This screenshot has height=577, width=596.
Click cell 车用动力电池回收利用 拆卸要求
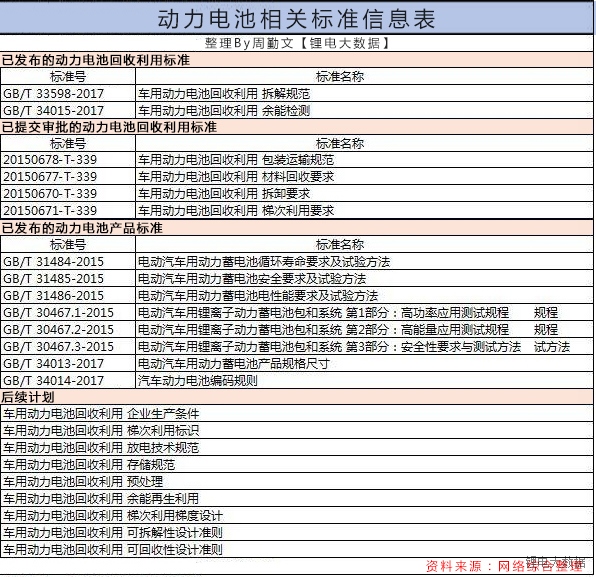[364, 193]
